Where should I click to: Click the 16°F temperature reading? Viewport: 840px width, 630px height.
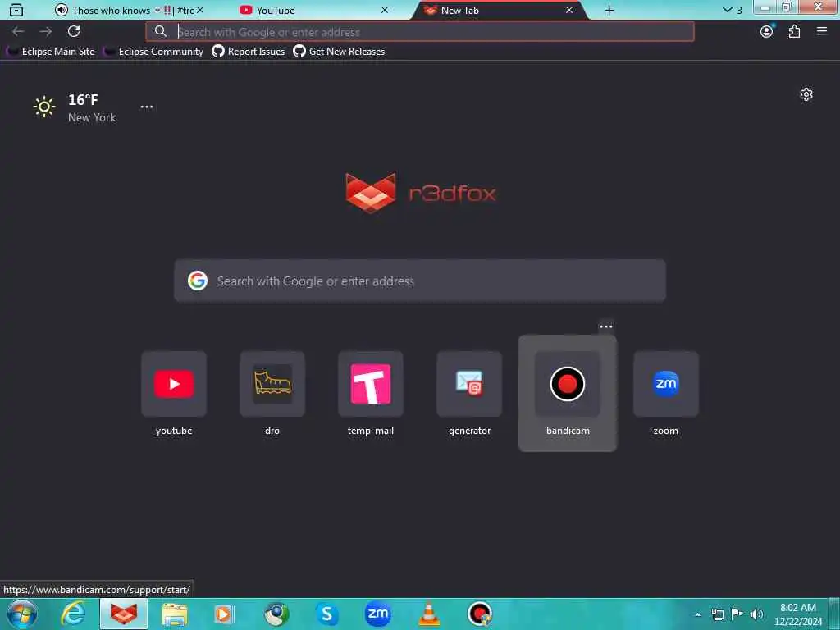click(83, 99)
